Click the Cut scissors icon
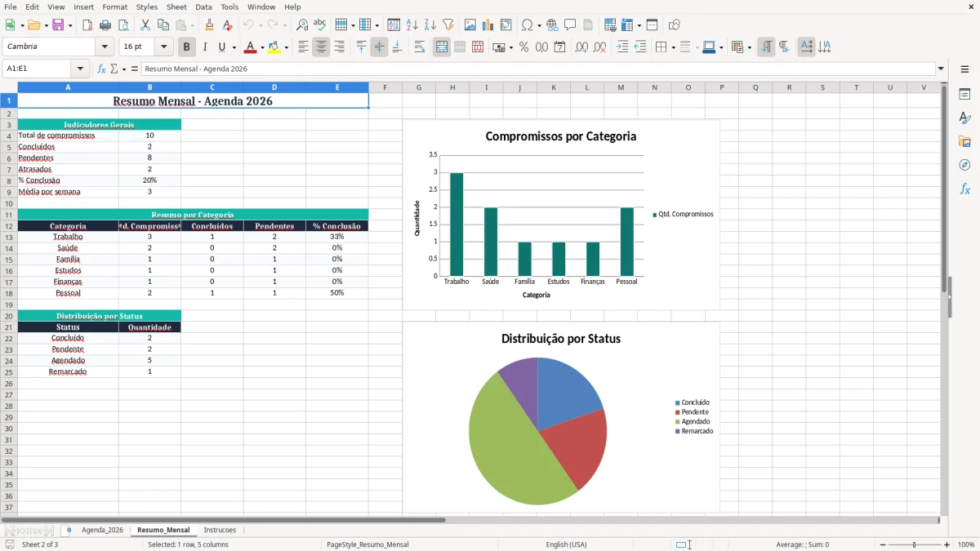Image resolution: width=980 pixels, height=551 pixels. [x=145, y=25]
